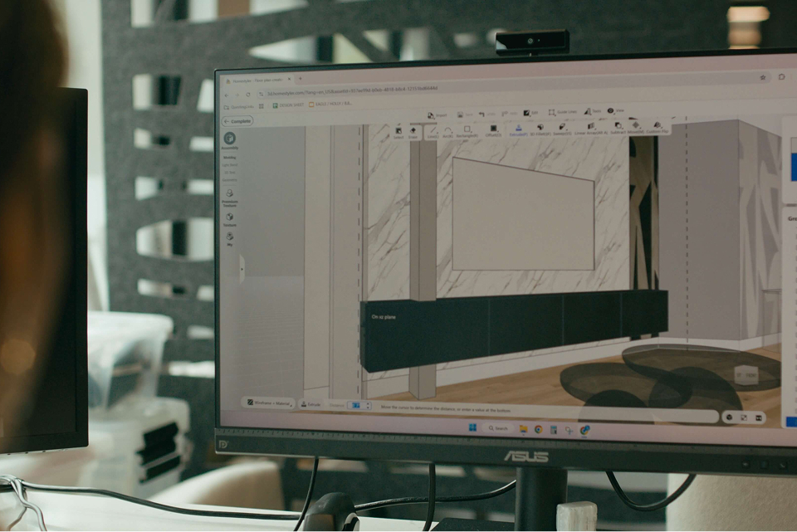Click the Distance value input field
Image resolution: width=797 pixels, height=532 pixels.
tap(358, 406)
